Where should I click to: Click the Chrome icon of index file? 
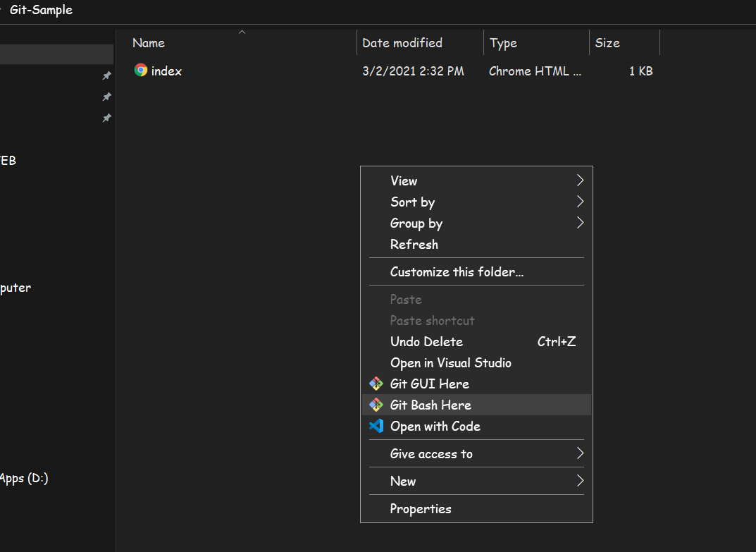click(141, 70)
